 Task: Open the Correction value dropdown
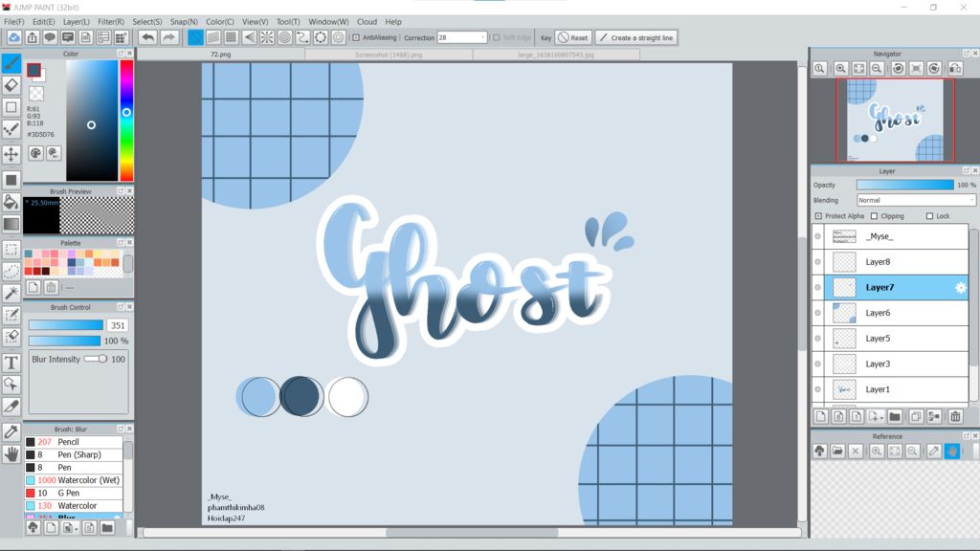482,37
